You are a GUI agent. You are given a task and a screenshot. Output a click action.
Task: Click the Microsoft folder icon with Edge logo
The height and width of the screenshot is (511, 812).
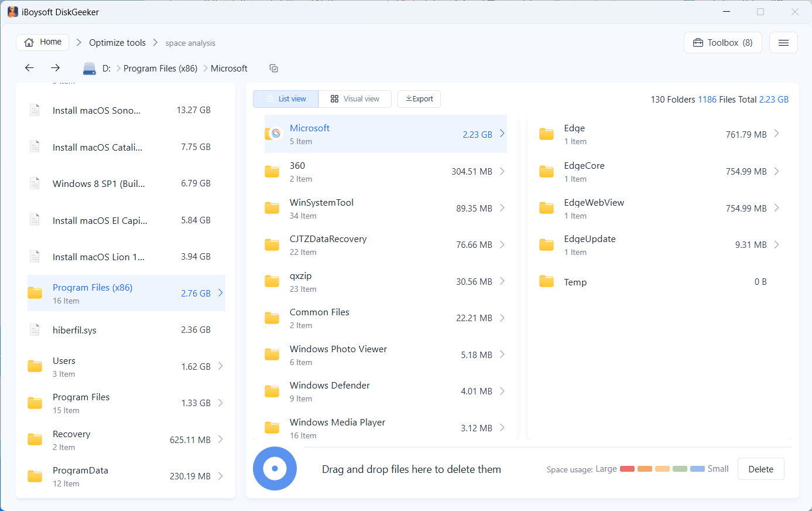(273, 134)
